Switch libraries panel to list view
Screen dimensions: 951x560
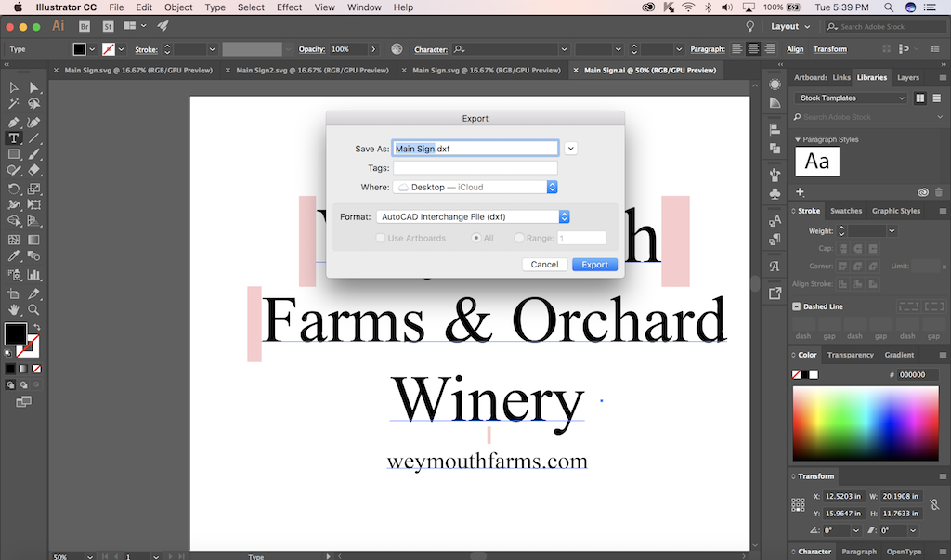point(936,98)
